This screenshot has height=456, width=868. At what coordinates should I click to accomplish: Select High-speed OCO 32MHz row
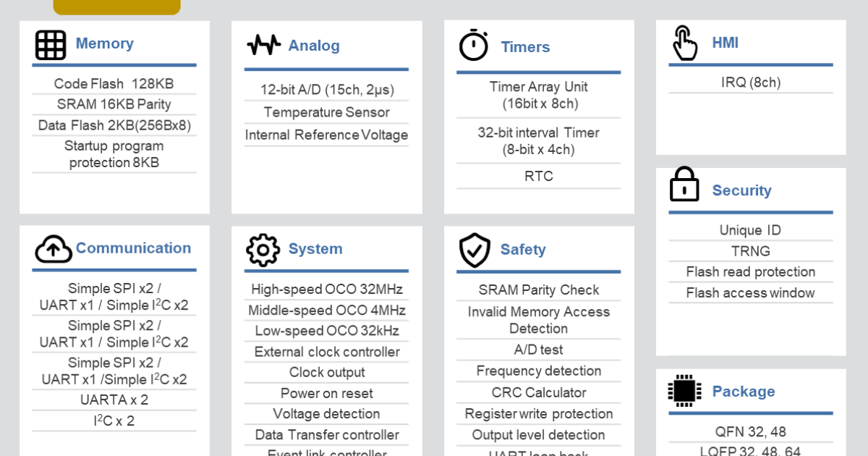click(326, 290)
